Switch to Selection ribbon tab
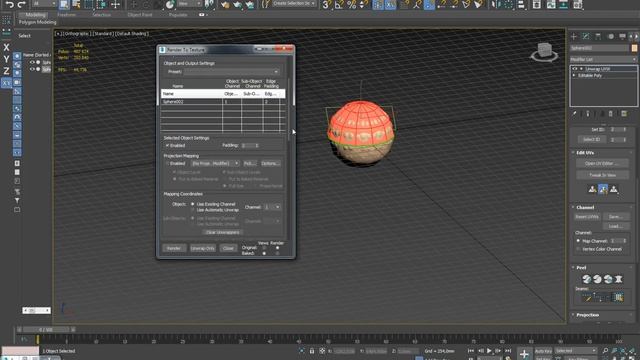The image size is (640, 360). [102, 15]
